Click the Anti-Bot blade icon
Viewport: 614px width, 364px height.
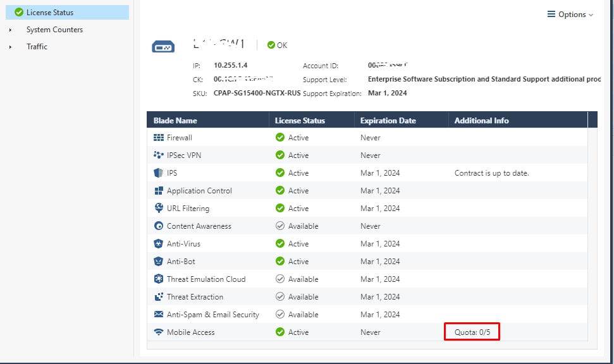(x=158, y=262)
